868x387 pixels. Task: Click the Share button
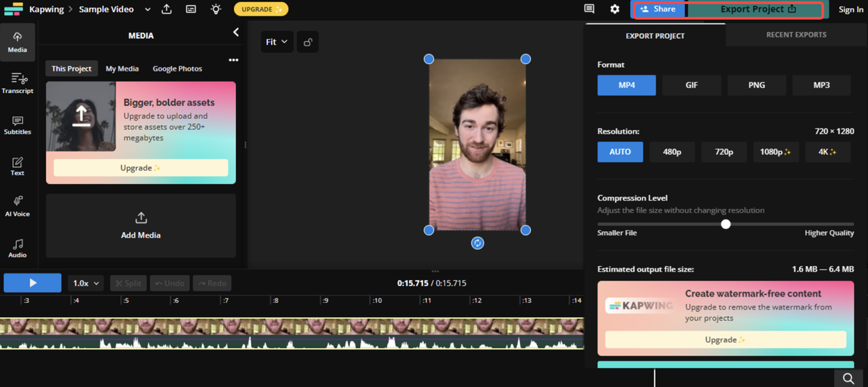[x=658, y=10]
